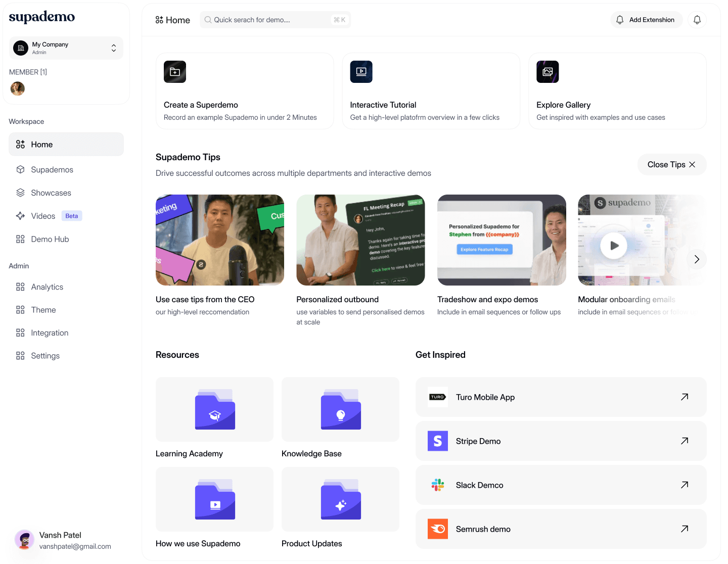Viewport: 728px width, 564px height.
Task: Open the How we use Supademo folder
Action: [x=214, y=499]
